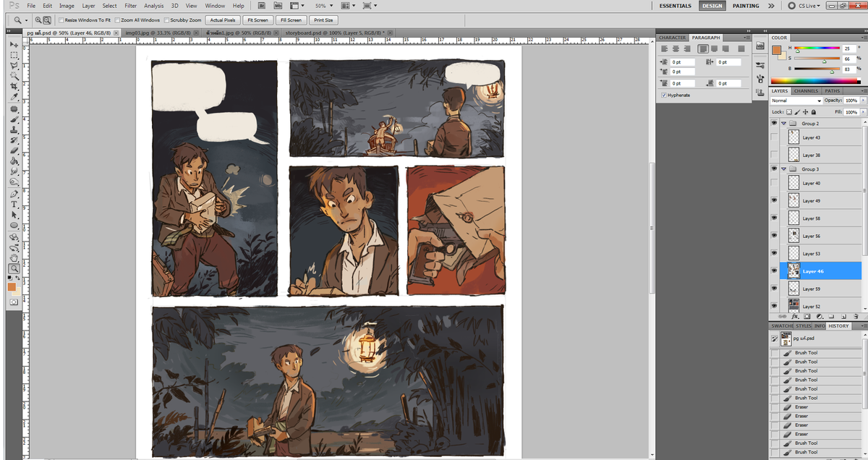The width and height of the screenshot is (868, 460).
Task: Click the color spectrum ramp bar
Action: click(x=817, y=81)
